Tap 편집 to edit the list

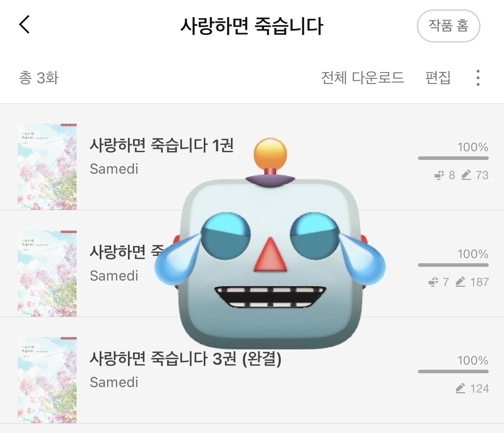point(438,77)
